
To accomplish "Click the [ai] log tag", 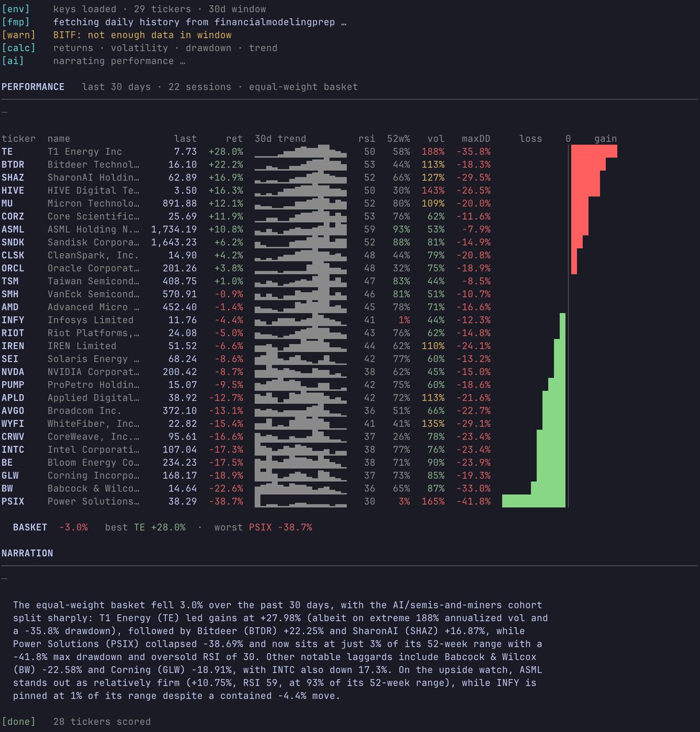I will click(x=13, y=61).
